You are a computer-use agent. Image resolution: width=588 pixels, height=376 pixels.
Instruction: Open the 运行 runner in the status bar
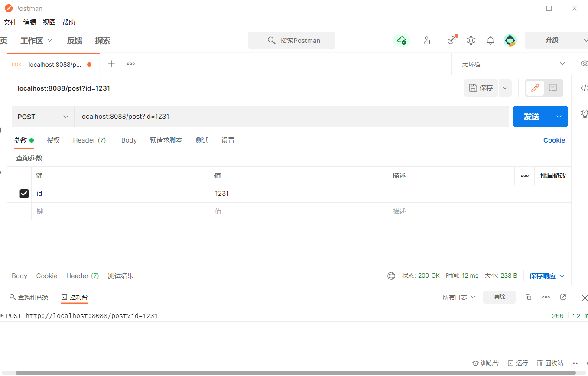[518, 363]
